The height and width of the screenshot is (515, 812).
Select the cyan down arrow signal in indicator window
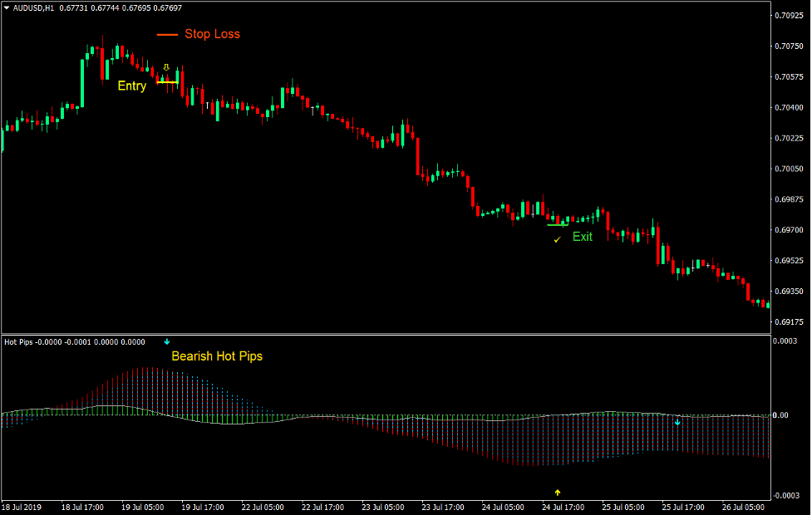[x=167, y=341]
